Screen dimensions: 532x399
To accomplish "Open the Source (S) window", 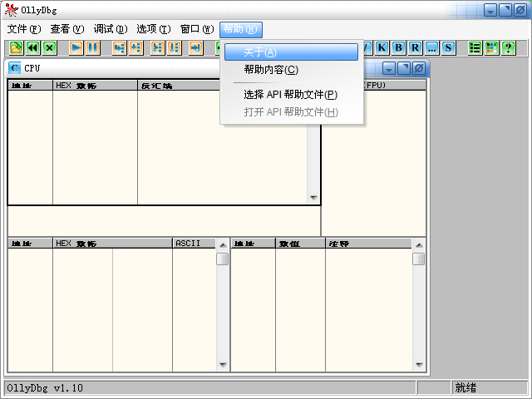I will (448, 48).
